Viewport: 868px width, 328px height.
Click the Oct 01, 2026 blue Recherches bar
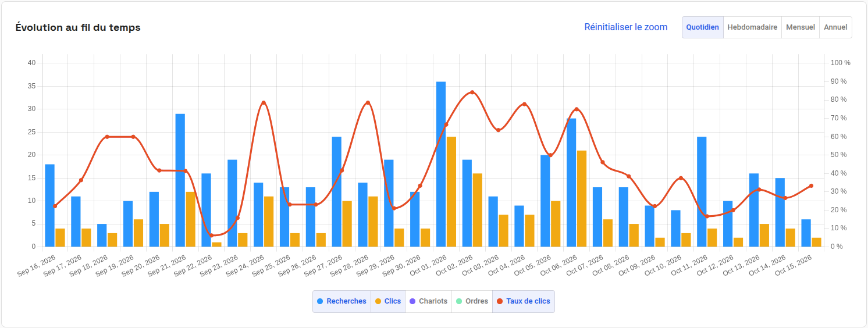coord(441,164)
